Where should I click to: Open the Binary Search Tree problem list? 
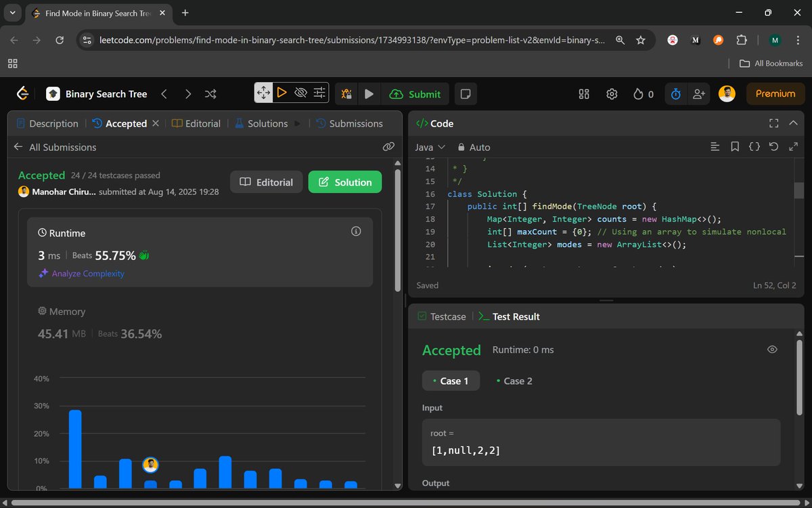97,94
